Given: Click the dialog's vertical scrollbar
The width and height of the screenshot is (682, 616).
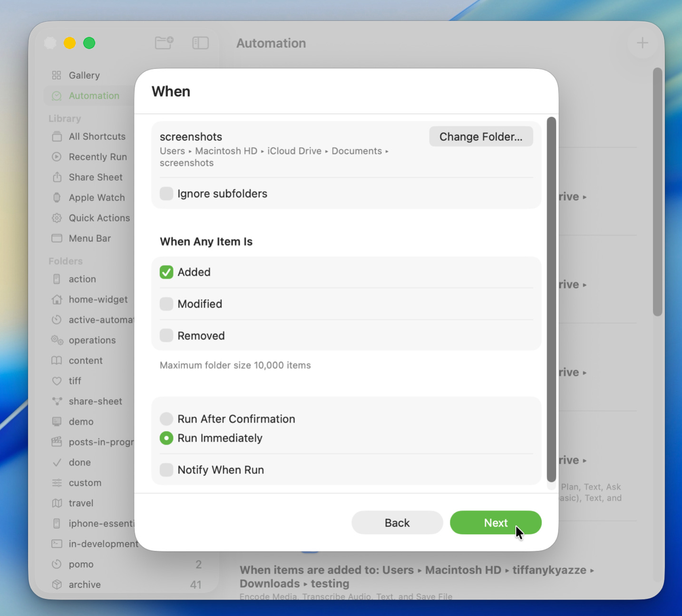Looking at the screenshot, I should [x=551, y=299].
